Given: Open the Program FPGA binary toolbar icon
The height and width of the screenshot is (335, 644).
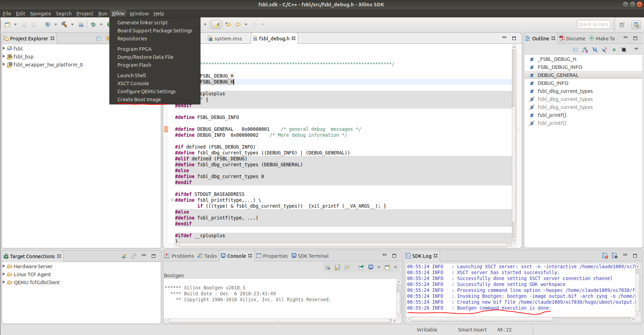Looking at the screenshot, I should click(81, 24).
